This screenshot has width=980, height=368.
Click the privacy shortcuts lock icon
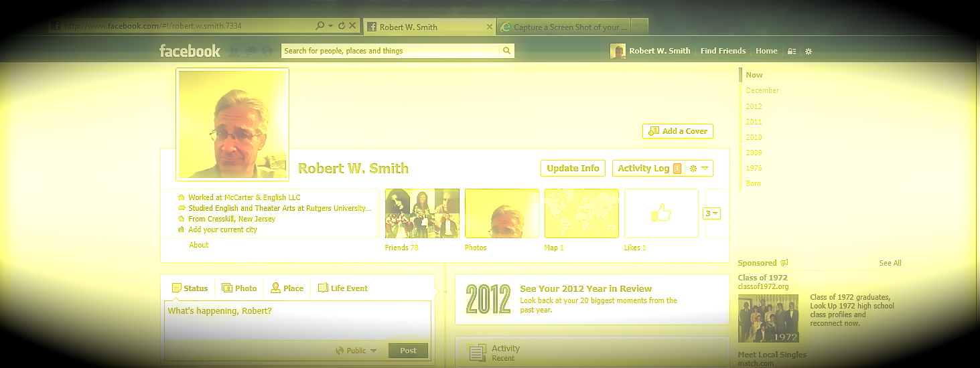pyautogui.click(x=792, y=52)
